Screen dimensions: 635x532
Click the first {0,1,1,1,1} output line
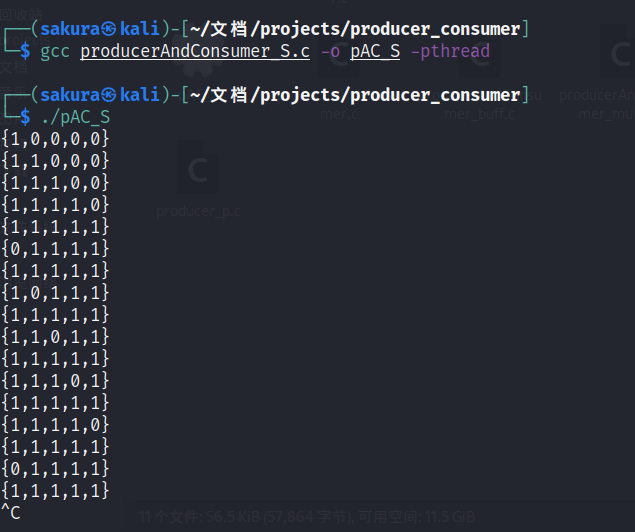[55, 249]
